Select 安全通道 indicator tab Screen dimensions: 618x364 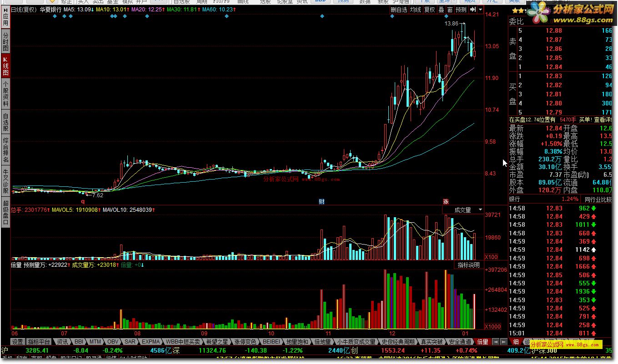(460, 342)
